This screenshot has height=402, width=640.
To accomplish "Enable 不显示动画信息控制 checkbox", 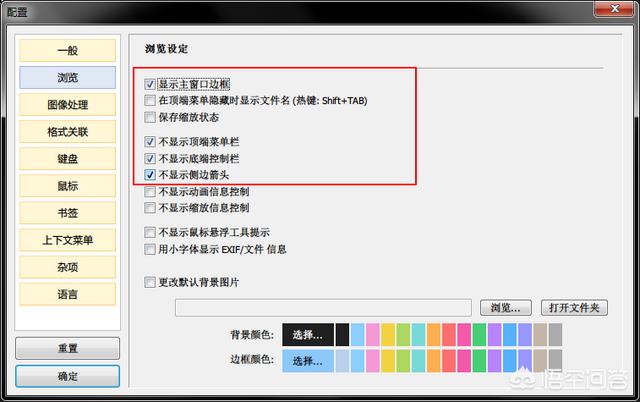I will coord(150,191).
